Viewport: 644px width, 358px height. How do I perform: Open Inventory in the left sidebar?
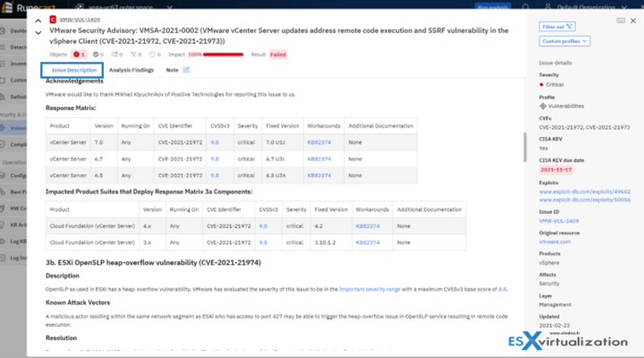[13, 64]
